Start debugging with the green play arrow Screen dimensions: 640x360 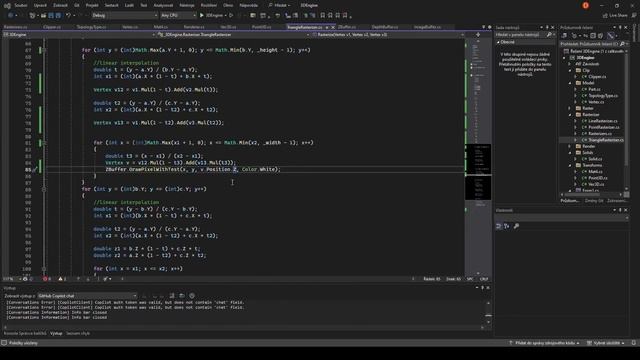pyautogui.click(x=202, y=16)
